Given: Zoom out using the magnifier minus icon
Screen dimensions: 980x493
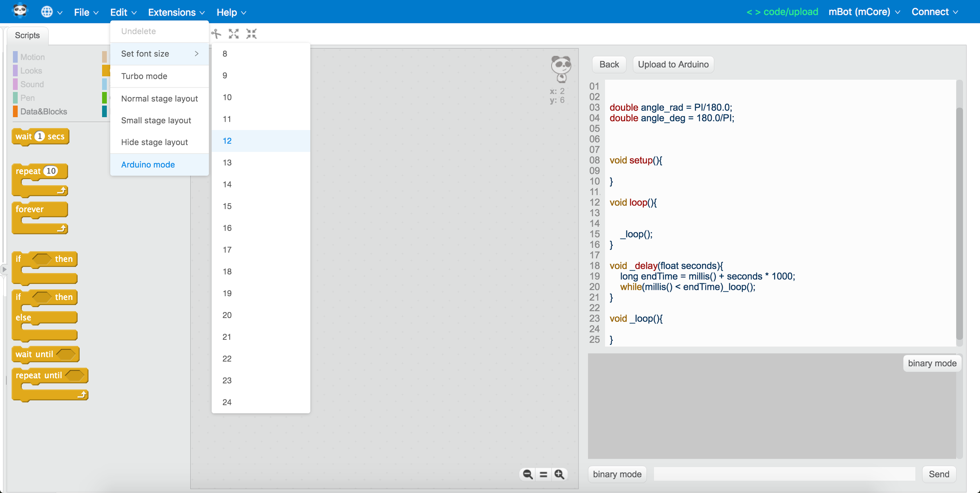Looking at the screenshot, I should (x=527, y=474).
